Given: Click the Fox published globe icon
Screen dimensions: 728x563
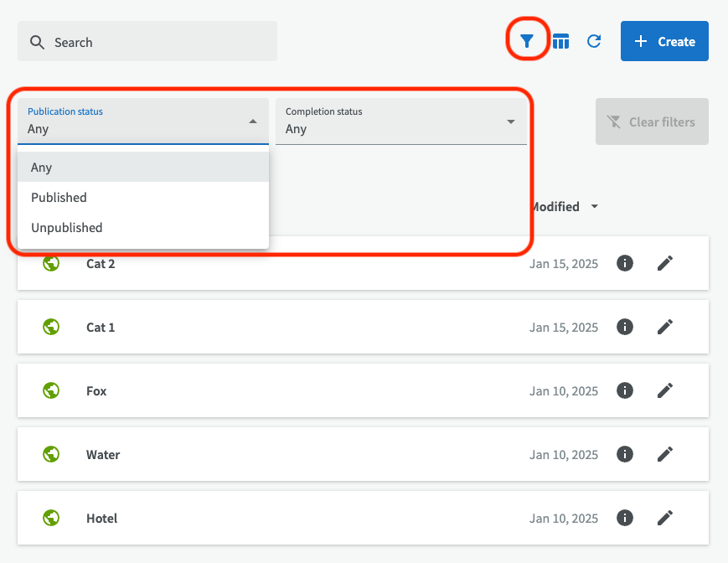Looking at the screenshot, I should point(51,390).
